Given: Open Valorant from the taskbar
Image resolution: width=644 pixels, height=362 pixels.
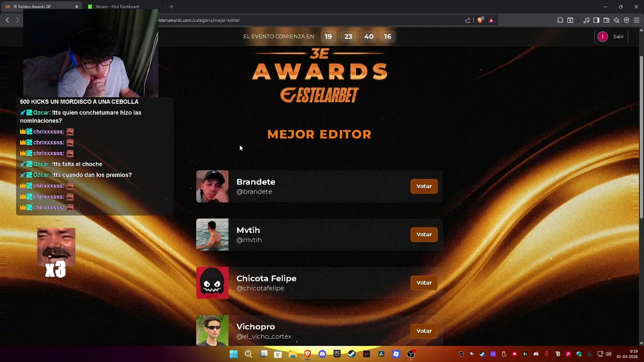Looking at the screenshot, I should pos(366,354).
